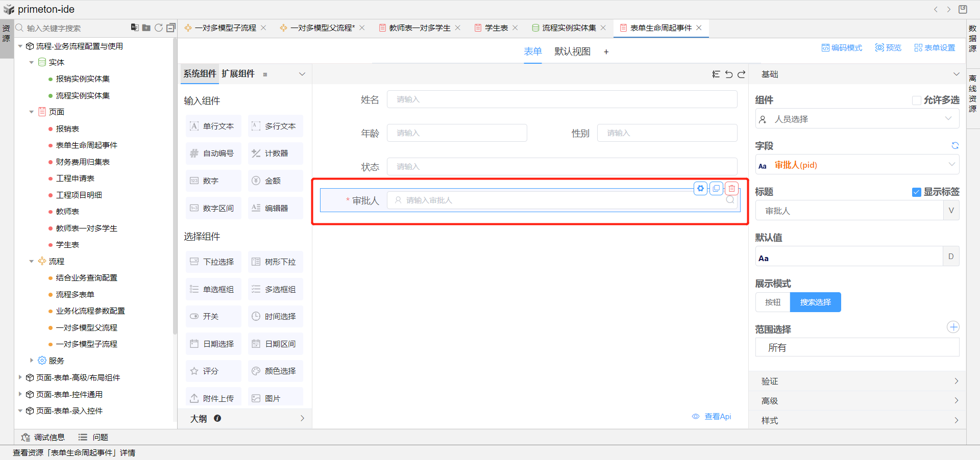Add a range with the 范围选择 plus icon
This screenshot has height=460, width=980.
coord(953,327)
